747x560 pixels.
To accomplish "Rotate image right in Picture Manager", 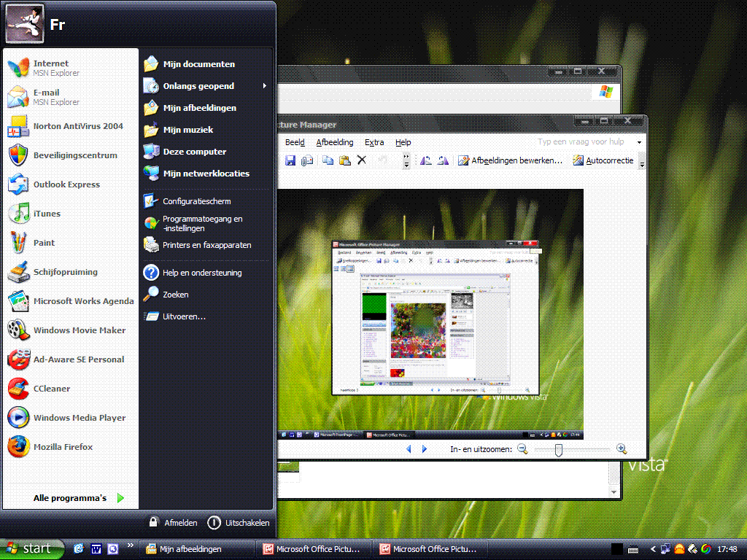I will [x=443, y=160].
